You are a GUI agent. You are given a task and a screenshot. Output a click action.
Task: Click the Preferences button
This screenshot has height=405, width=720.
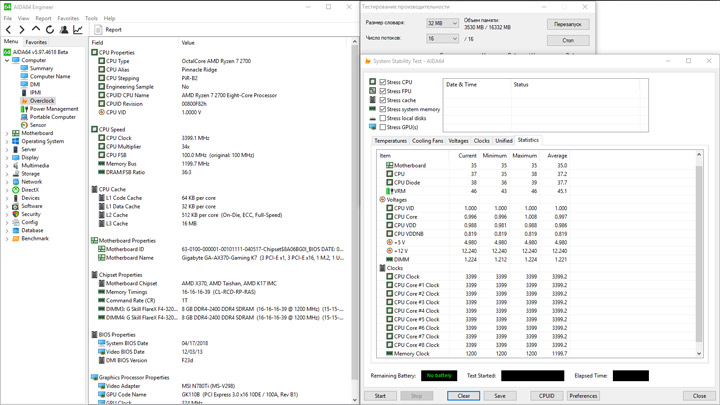(583, 396)
